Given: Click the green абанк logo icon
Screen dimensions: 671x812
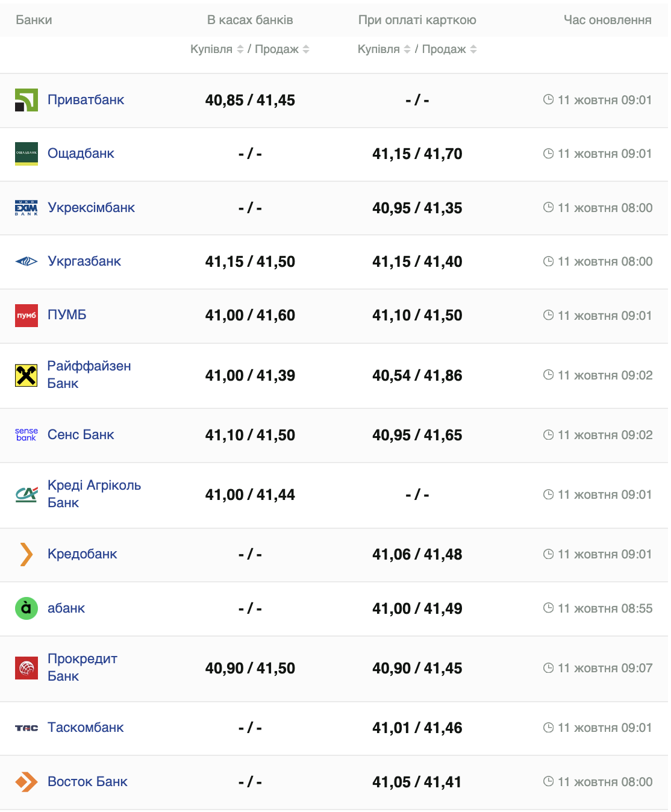Looking at the screenshot, I should (27, 608).
